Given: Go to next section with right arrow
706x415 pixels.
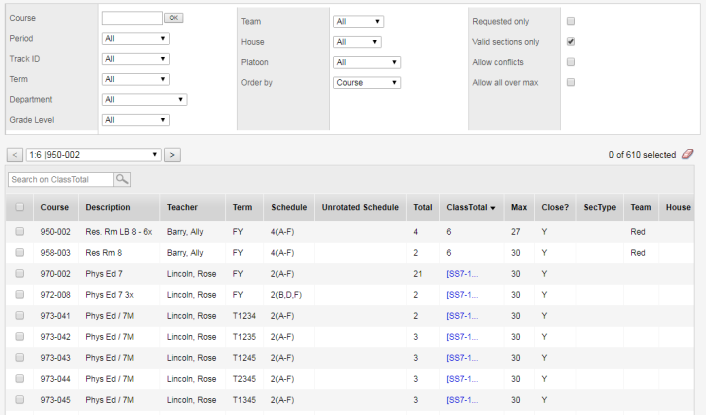Looking at the screenshot, I should [x=172, y=155].
